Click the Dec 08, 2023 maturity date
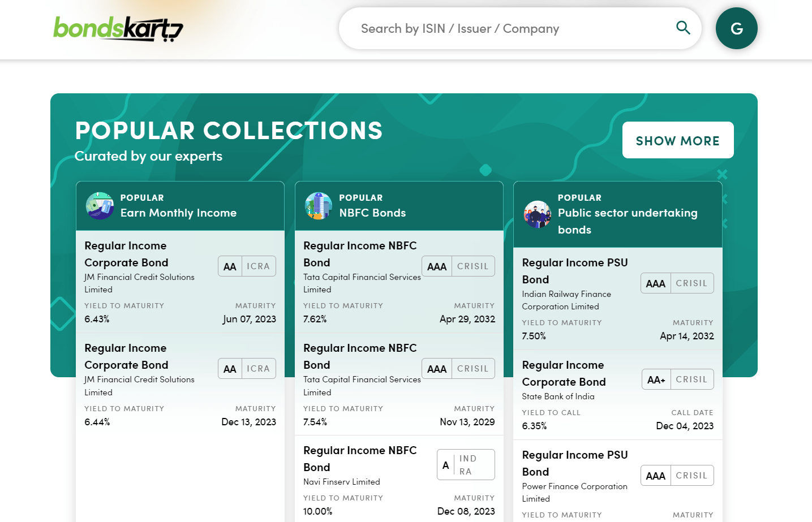 click(x=466, y=511)
